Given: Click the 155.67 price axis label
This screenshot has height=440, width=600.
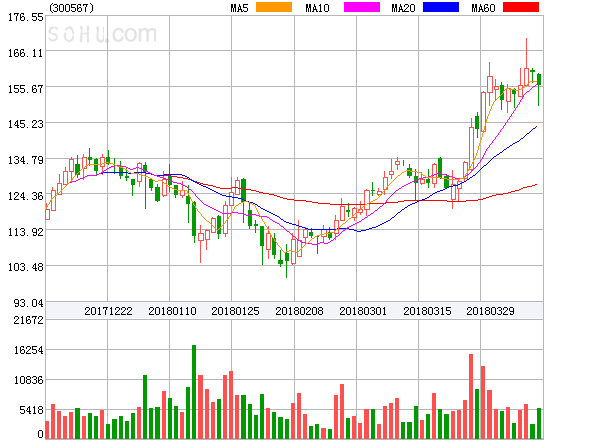Looking at the screenshot, I should (26, 89).
